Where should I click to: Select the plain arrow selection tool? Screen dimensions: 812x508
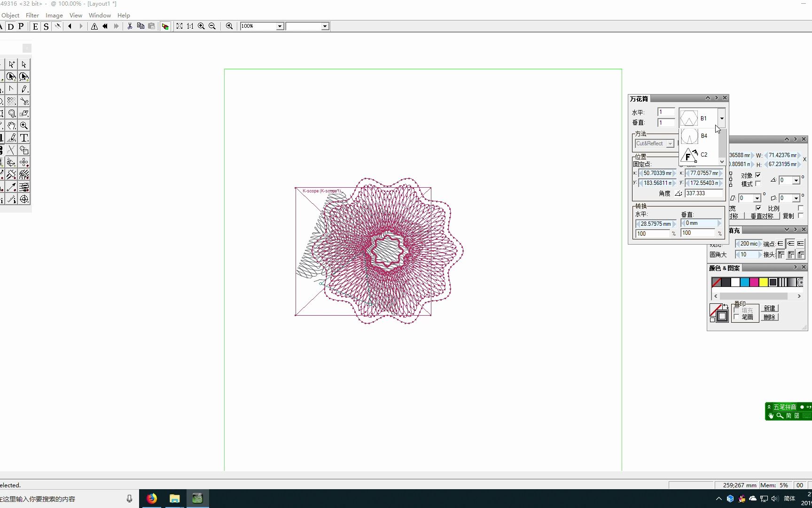[24, 64]
